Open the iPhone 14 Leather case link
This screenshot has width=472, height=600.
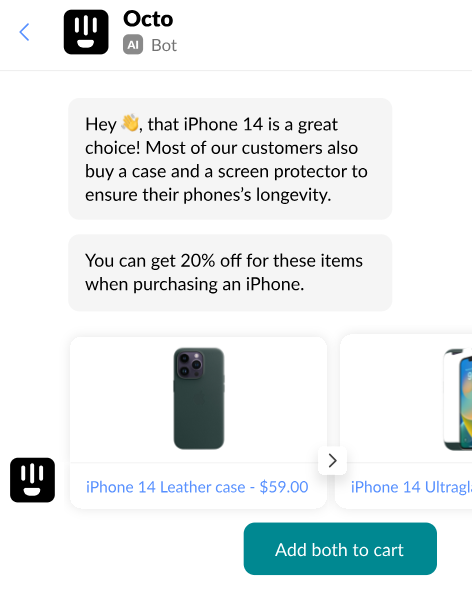(197, 487)
